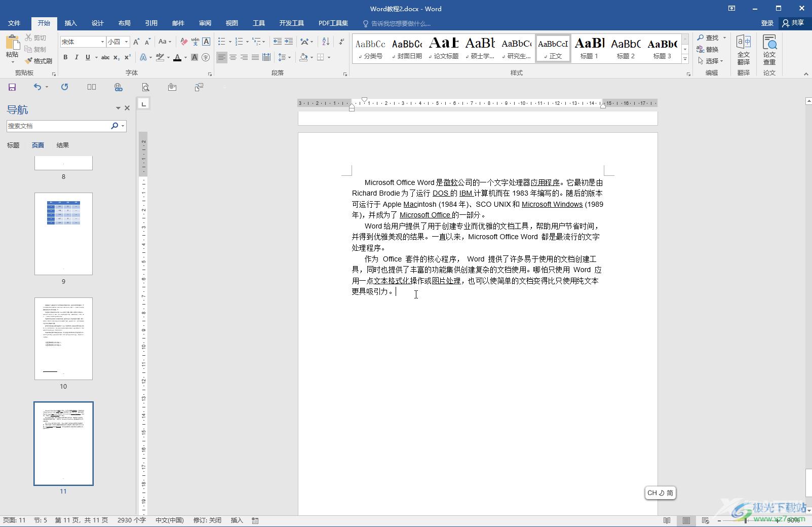
Task: Show or hide paragraph marks
Action: [x=341, y=42]
